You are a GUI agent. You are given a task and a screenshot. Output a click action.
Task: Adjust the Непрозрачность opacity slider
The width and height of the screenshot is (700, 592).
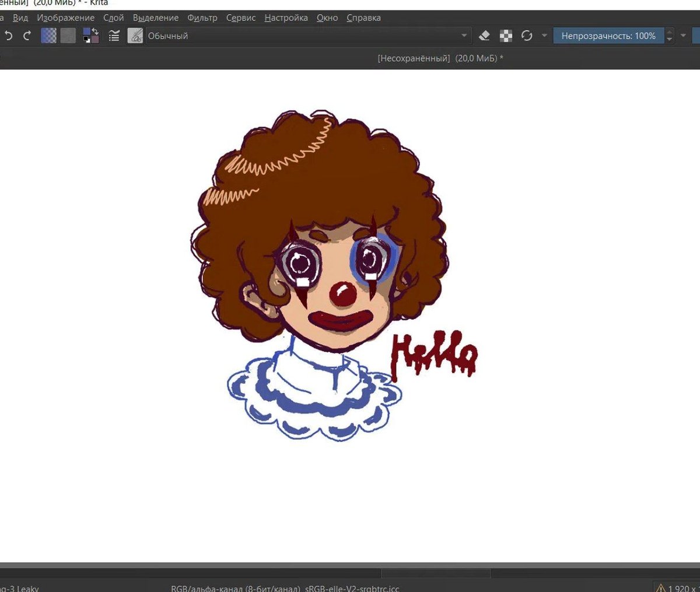point(608,36)
